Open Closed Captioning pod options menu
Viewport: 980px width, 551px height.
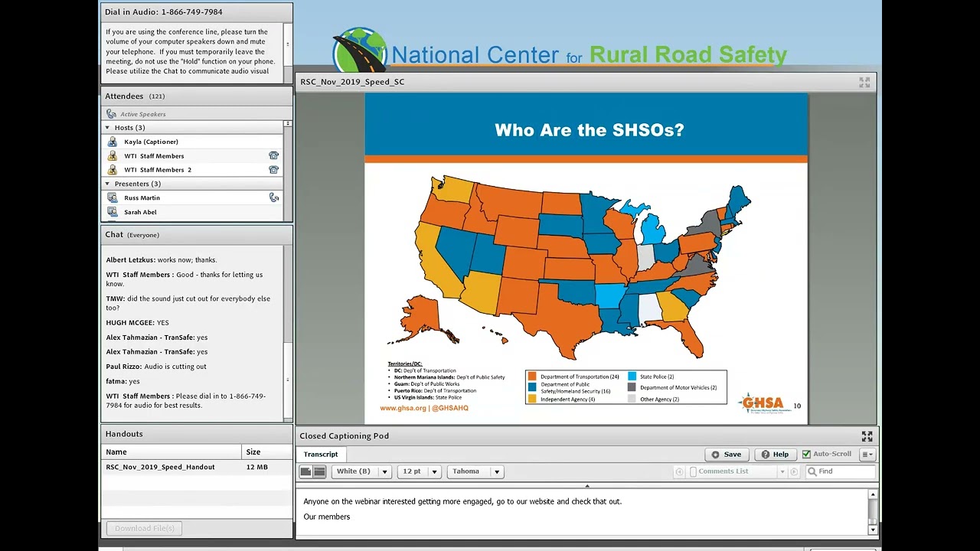point(867,455)
